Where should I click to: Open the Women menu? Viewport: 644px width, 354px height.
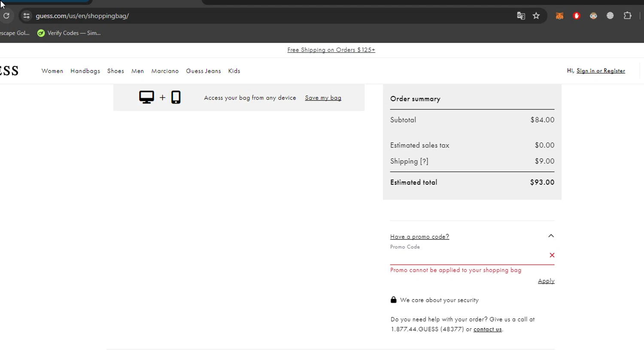point(52,71)
